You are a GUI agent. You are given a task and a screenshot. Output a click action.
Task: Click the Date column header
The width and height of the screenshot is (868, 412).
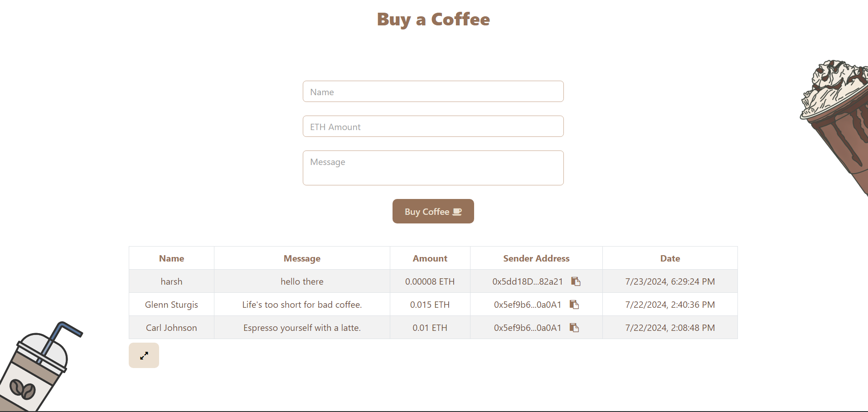(670, 258)
